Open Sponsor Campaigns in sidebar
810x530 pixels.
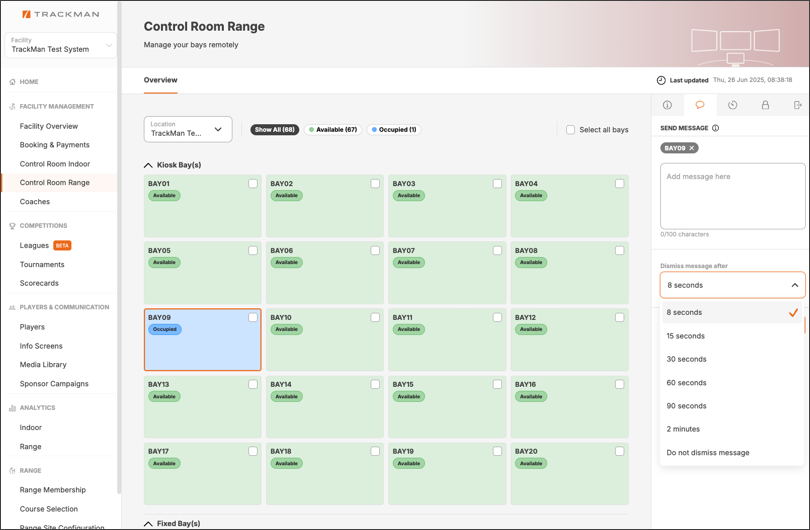[54, 384]
